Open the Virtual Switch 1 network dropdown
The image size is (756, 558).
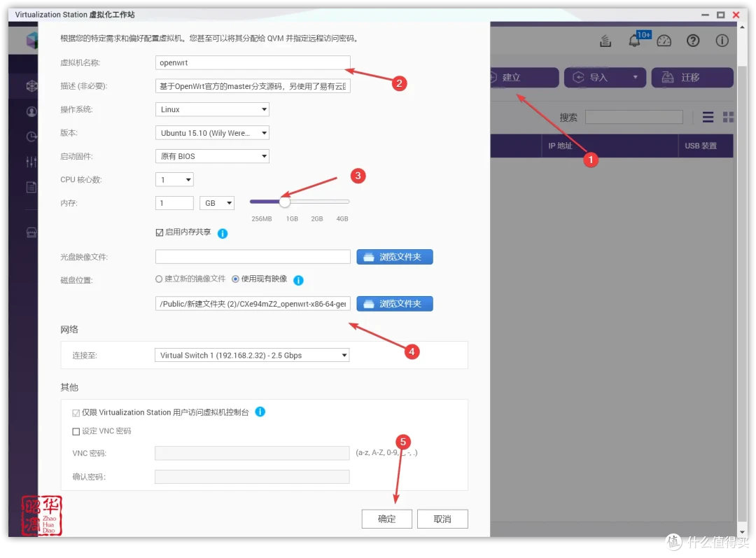pyautogui.click(x=252, y=356)
